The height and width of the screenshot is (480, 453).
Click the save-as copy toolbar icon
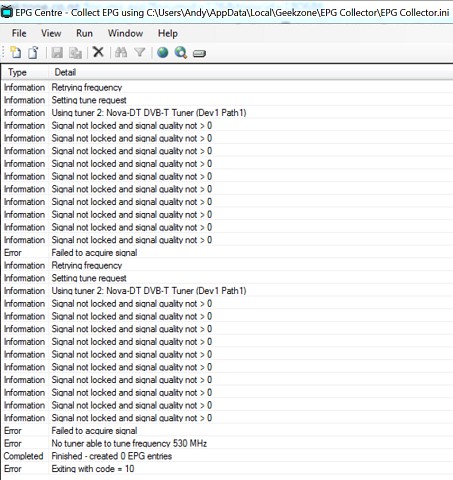click(76, 53)
